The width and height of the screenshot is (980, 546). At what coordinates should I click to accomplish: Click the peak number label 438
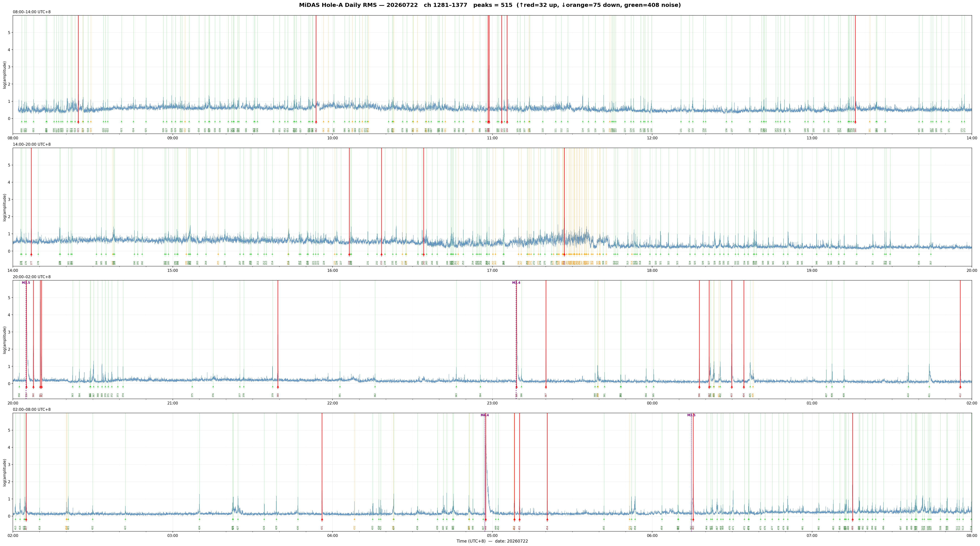click(417, 528)
